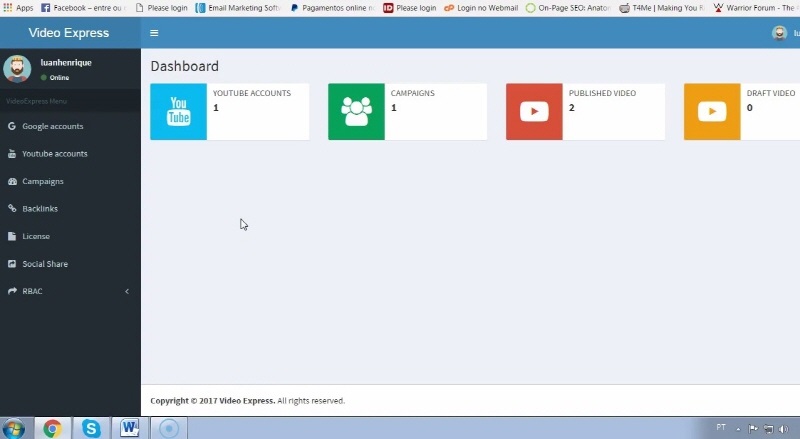Screen dimensions: 800x439
Task: Click the Video Express logo link
Action: click(x=69, y=33)
